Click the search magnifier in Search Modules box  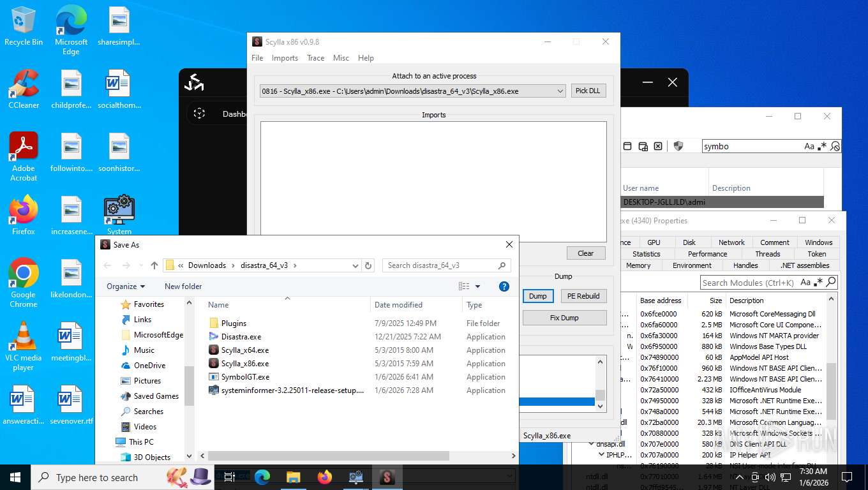coord(831,282)
